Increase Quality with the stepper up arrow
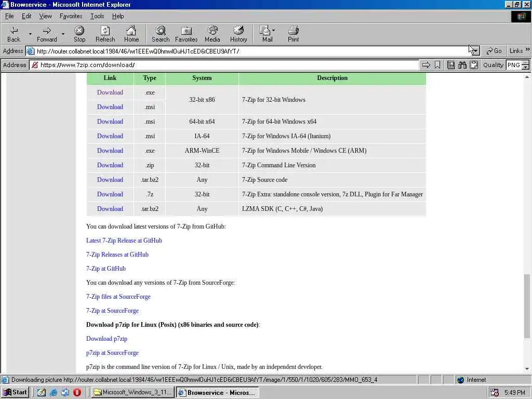This screenshot has height=399, width=532. click(525, 62)
